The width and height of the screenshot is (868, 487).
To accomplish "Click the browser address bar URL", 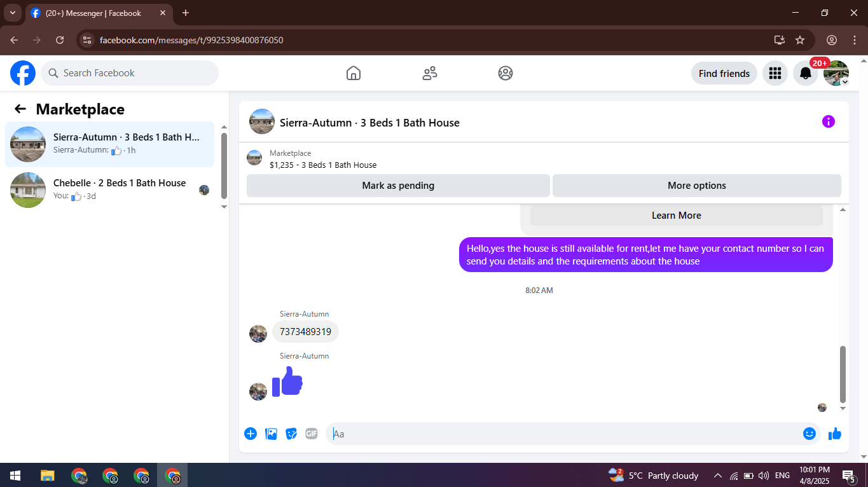I will click(x=191, y=40).
